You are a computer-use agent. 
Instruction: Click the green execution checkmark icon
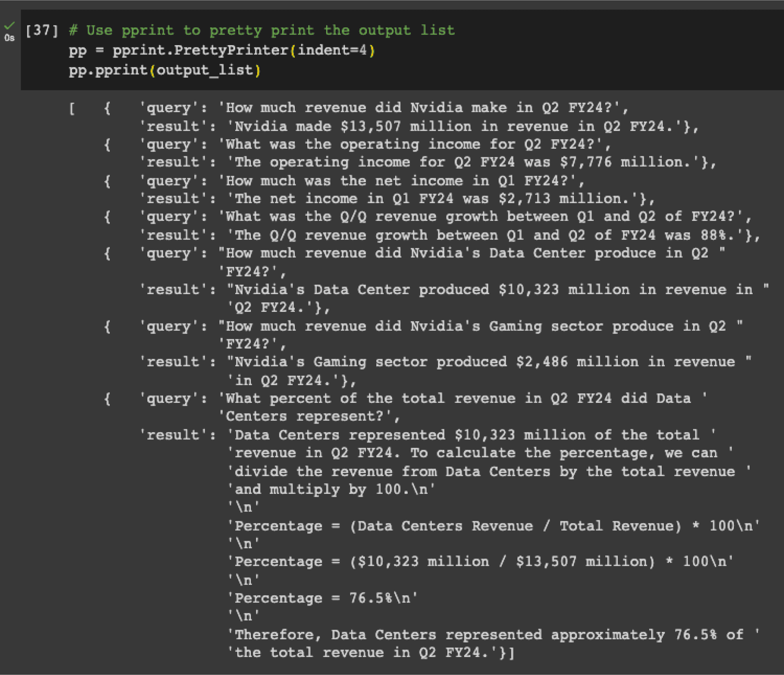pyautogui.click(x=9, y=25)
